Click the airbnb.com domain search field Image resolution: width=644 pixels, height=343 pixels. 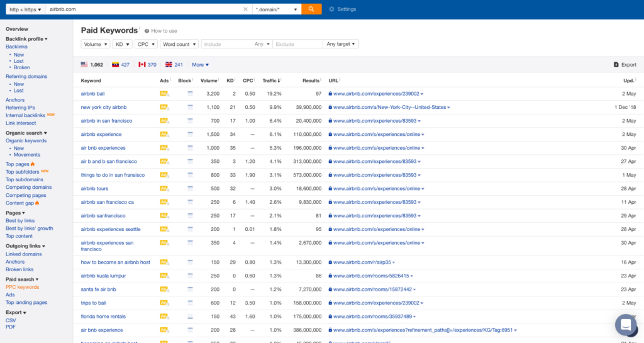(144, 9)
